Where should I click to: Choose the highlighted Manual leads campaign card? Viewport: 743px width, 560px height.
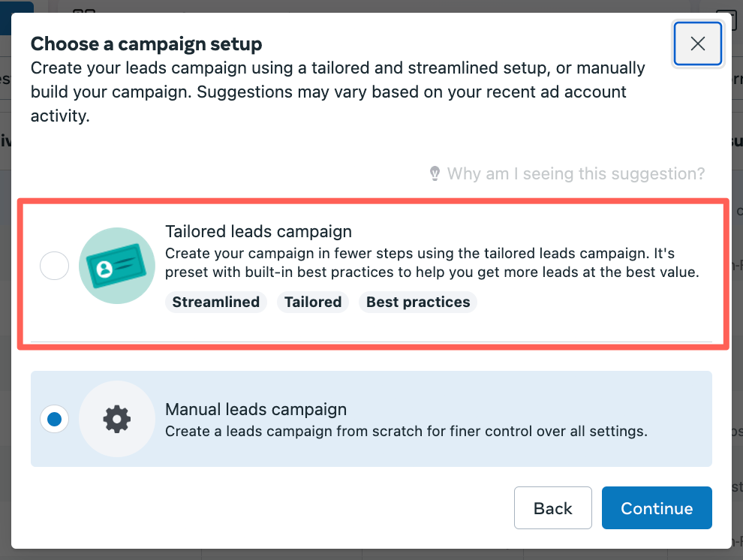tap(371, 419)
